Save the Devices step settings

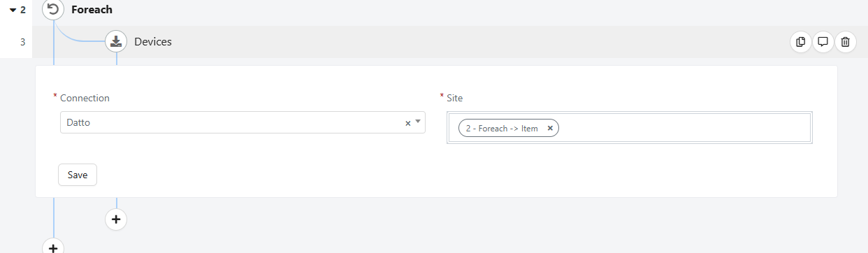pos(78,175)
